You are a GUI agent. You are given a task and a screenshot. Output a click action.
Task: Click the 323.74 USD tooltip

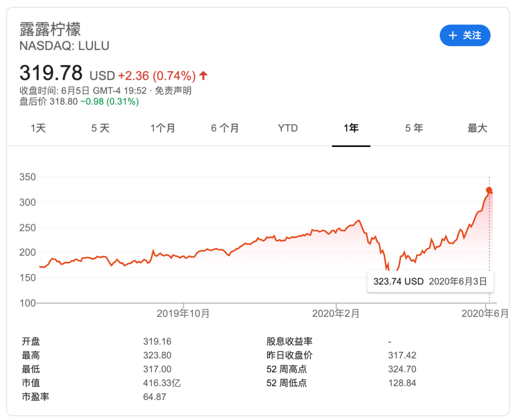(x=430, y=281)
